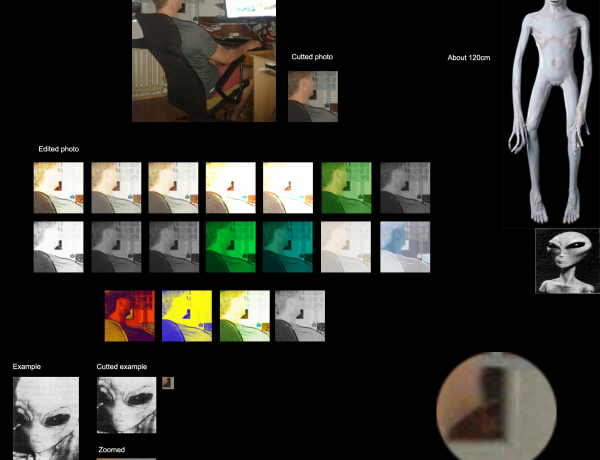
Task: Click the cropped alien eyes image under 'Cutted example'
Action: 127,405
